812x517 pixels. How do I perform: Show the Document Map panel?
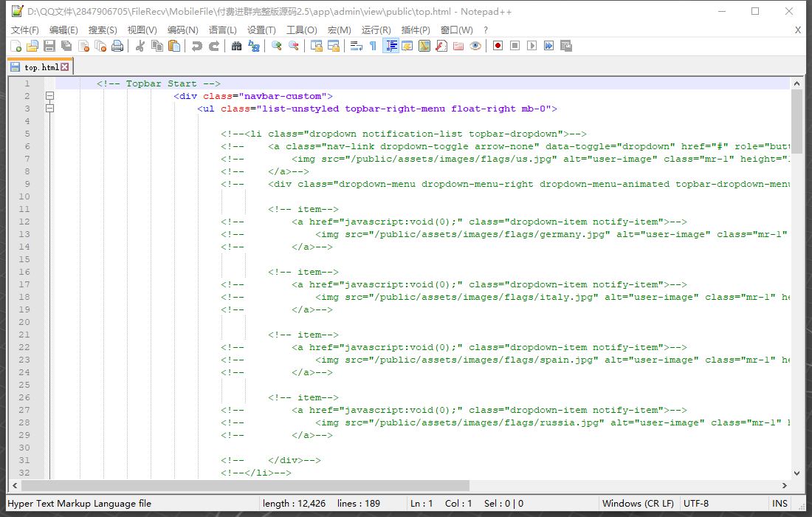coord(424,46)
